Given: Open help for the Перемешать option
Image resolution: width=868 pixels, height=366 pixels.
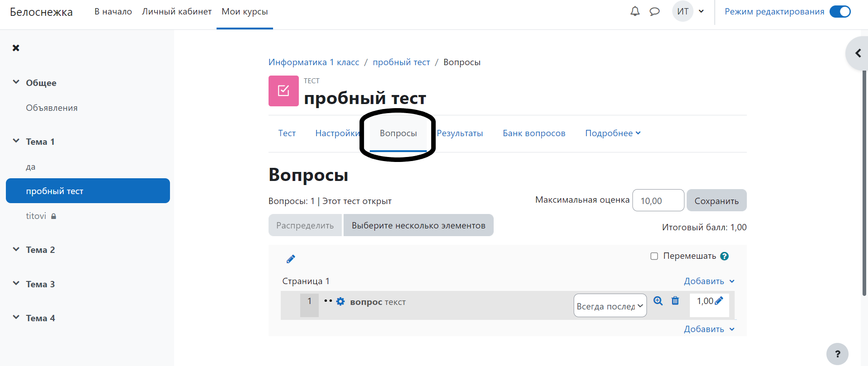Looking at the screenshot, I should [724, 256].
